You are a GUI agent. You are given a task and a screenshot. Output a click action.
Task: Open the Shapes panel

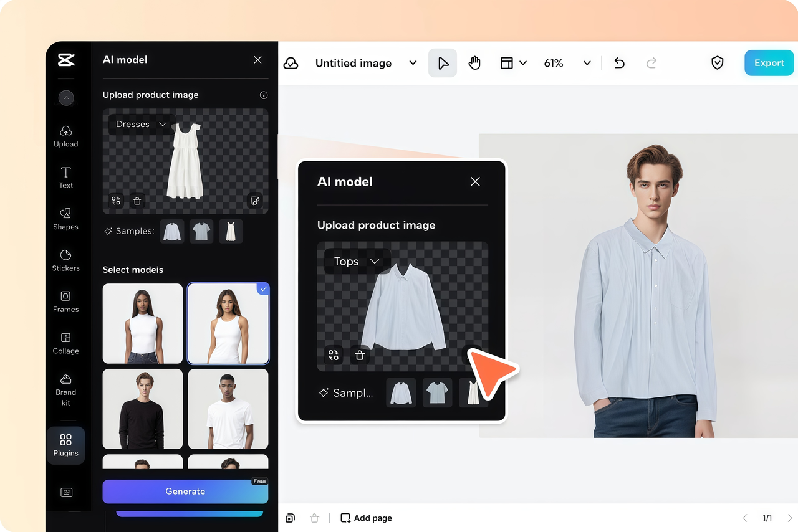pos(65,219)
